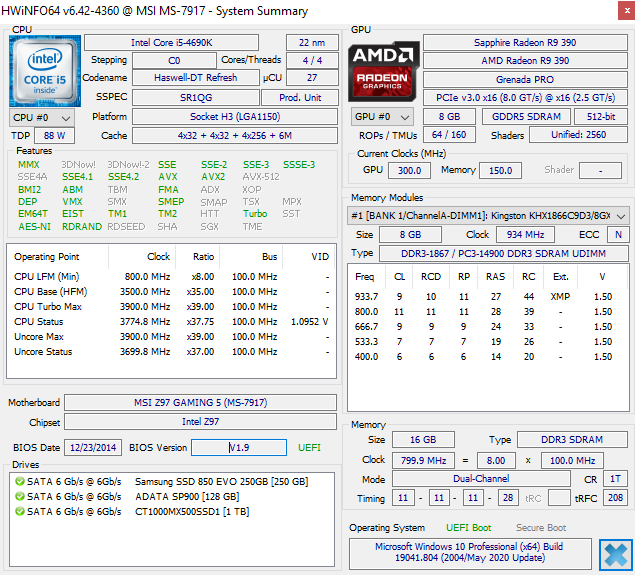635x575 pixels.
Task: Click the AVX2 feature flag
Action: pos(213,177)
